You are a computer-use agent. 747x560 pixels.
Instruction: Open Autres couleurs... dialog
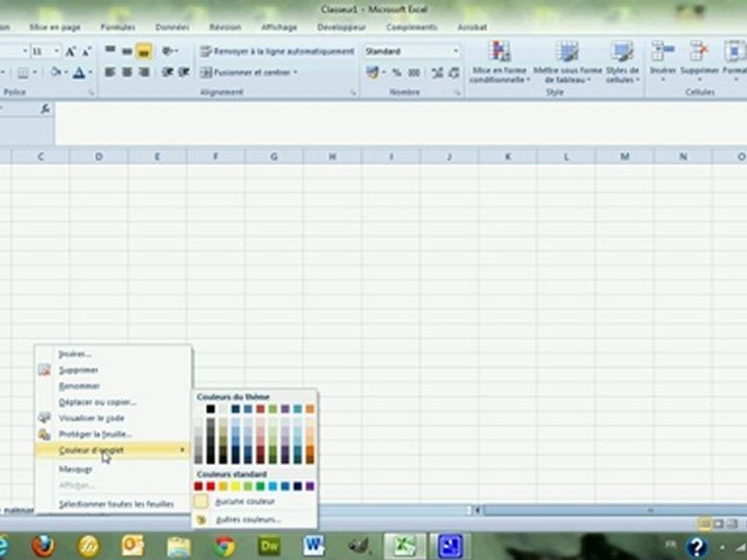click(254, 520)
